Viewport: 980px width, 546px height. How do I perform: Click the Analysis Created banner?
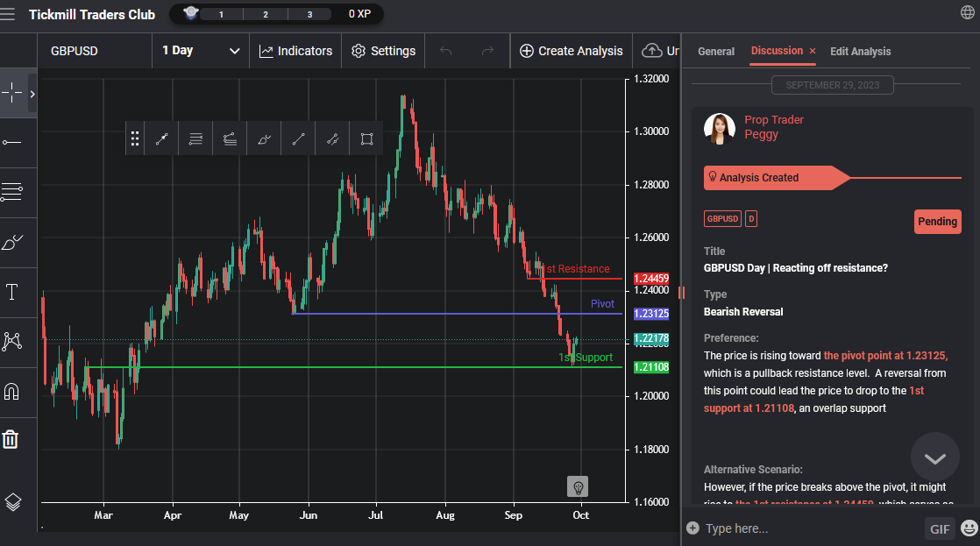[777, 178]
